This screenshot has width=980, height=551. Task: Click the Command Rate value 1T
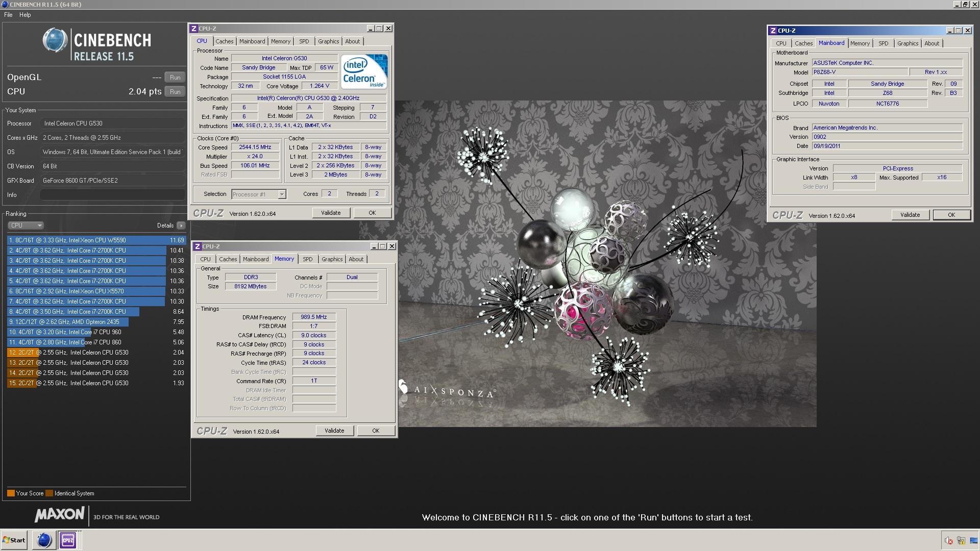(x=314, y=381)
